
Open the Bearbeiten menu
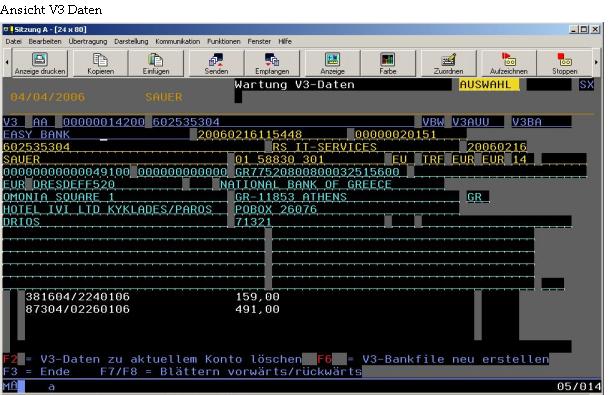coord(45,41)
